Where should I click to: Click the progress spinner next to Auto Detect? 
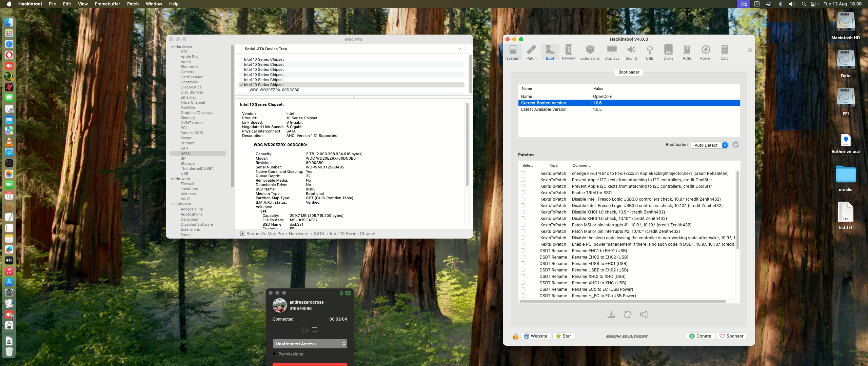point(735,145)
